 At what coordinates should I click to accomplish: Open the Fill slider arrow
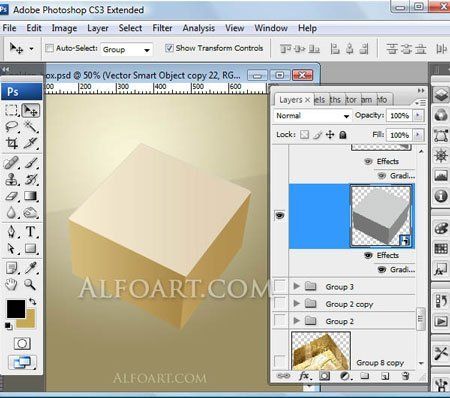pyautogui.click(x=418, y=135)
